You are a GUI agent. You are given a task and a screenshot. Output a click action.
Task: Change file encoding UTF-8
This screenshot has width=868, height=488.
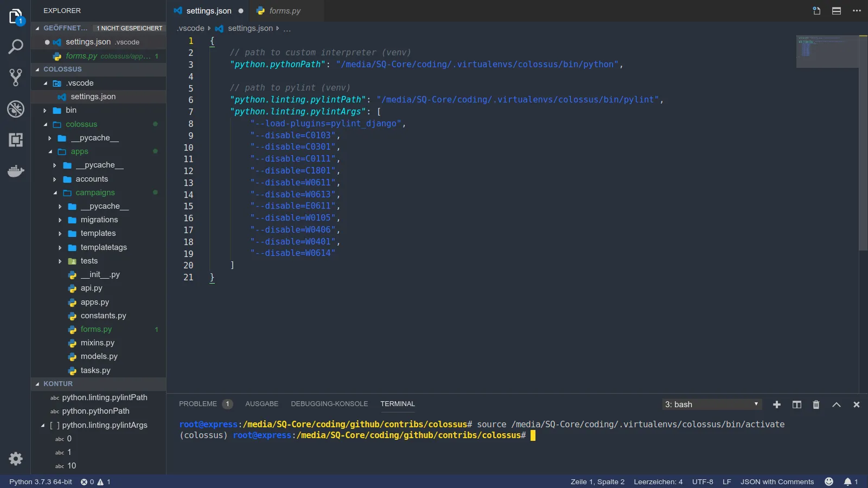(703, 481)
